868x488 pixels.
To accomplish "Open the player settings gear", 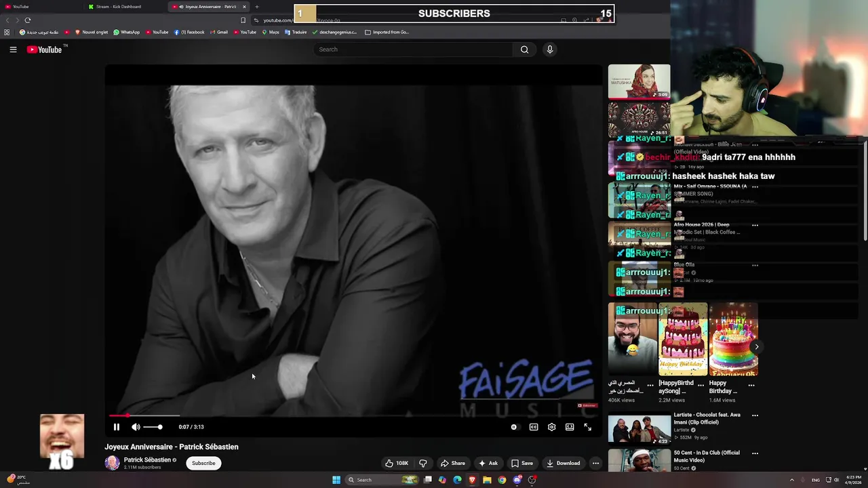I will coord(552,427).
